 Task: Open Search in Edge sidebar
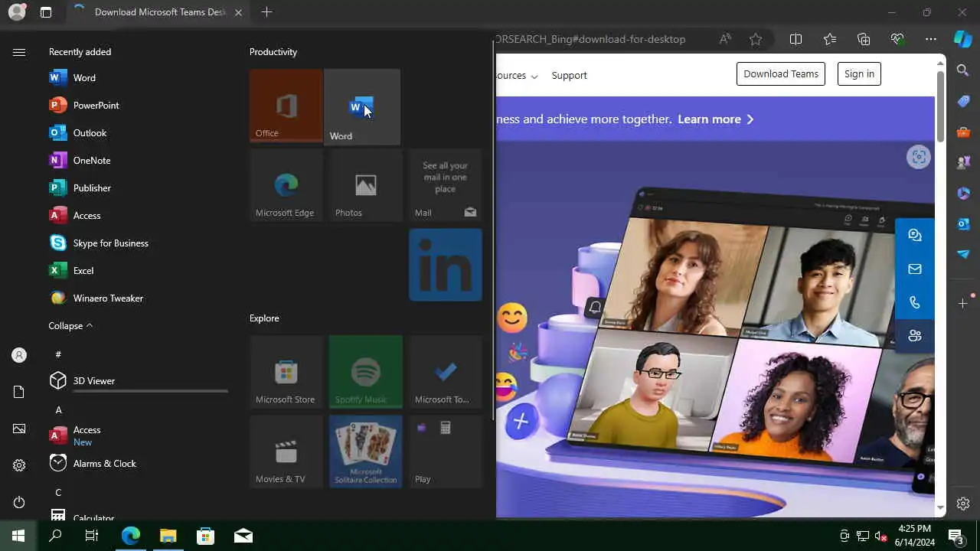coord(963,70)
